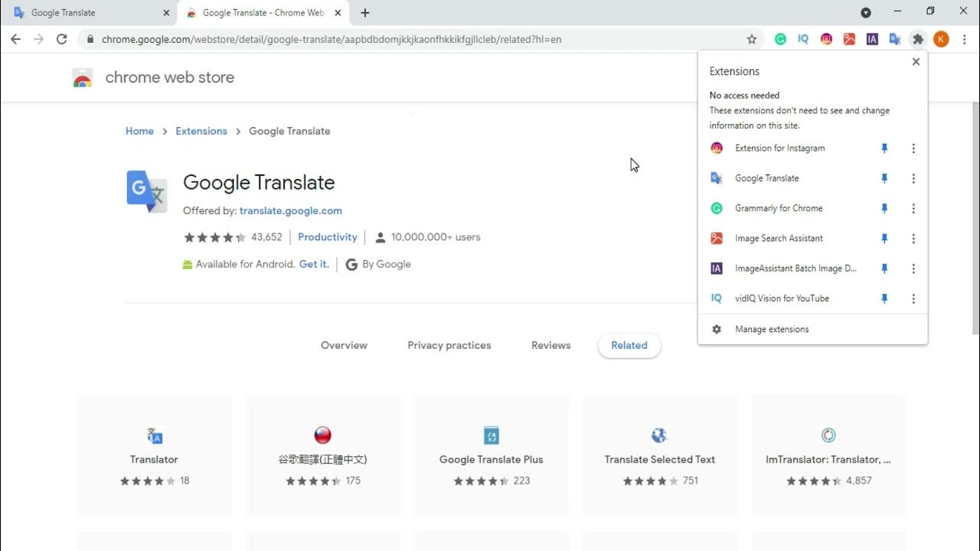980x551 pixels.
Task: Click the Google Translate extension logo image
Action: [146, 191]
